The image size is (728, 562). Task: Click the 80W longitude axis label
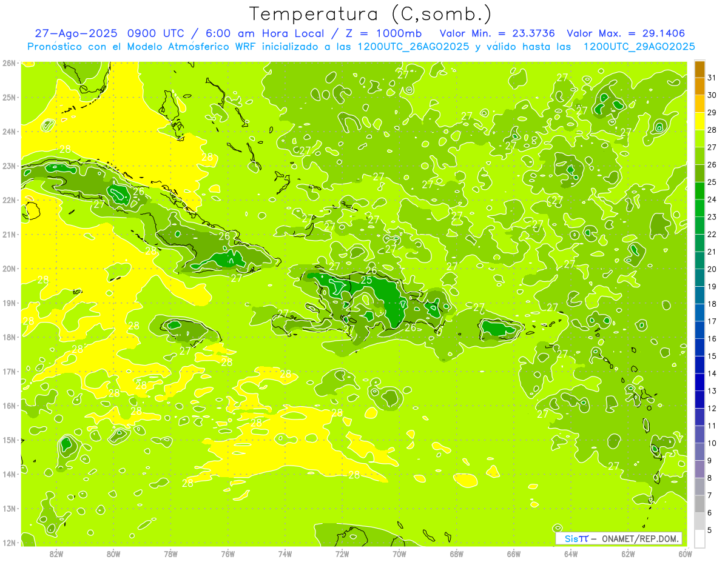point(113,554)
